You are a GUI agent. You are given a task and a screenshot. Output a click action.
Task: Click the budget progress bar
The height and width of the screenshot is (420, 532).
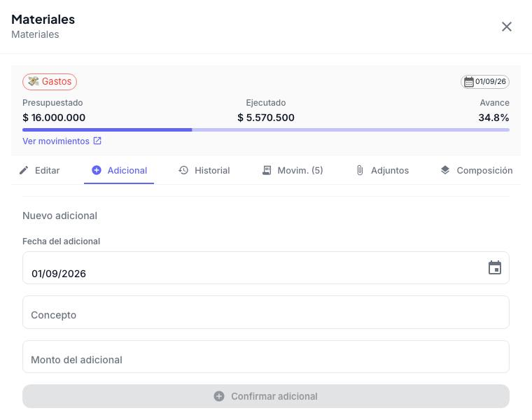coord(266,130)
